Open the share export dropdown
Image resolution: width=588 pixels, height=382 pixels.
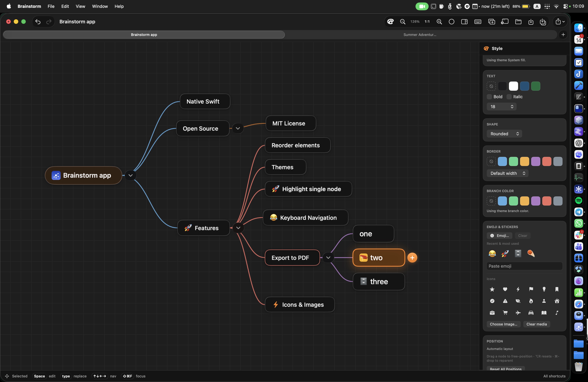coord(560,22)
